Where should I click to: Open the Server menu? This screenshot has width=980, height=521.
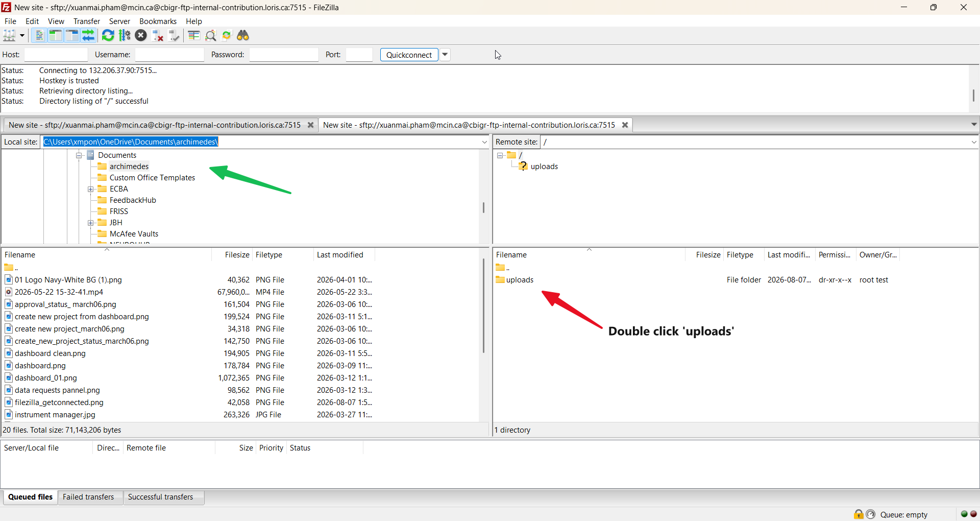(x=119, y=21)
